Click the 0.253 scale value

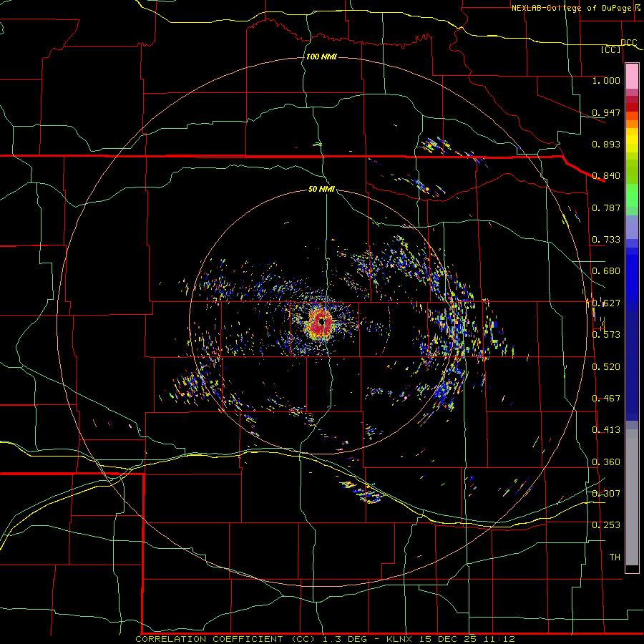606,525
